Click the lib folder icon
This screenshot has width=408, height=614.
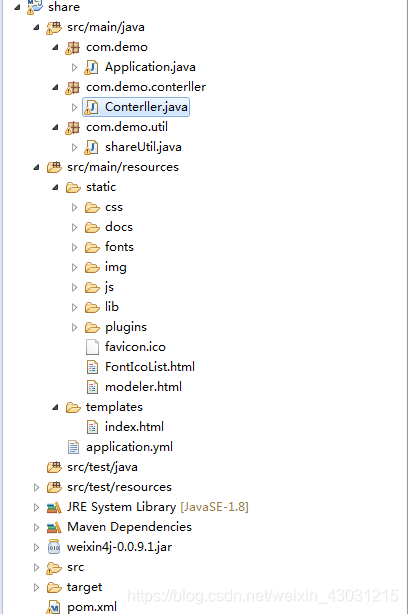click(x=92, y=307)
